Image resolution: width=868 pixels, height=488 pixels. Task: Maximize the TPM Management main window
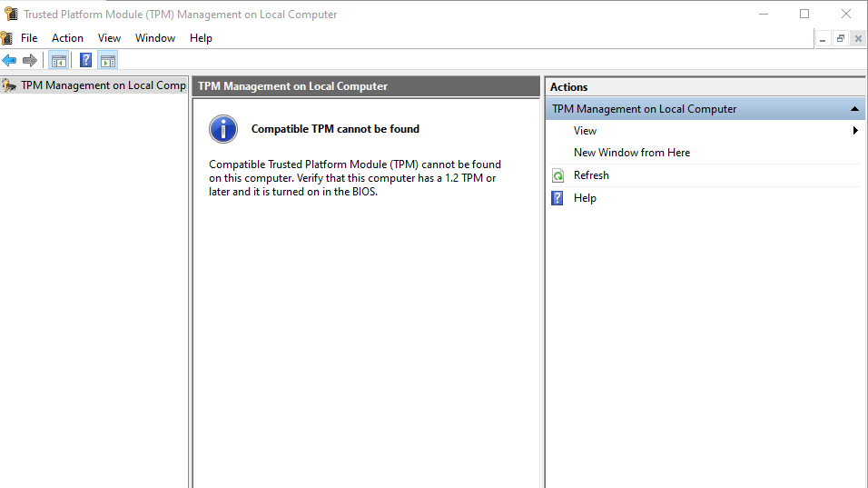tap(804, 14)
